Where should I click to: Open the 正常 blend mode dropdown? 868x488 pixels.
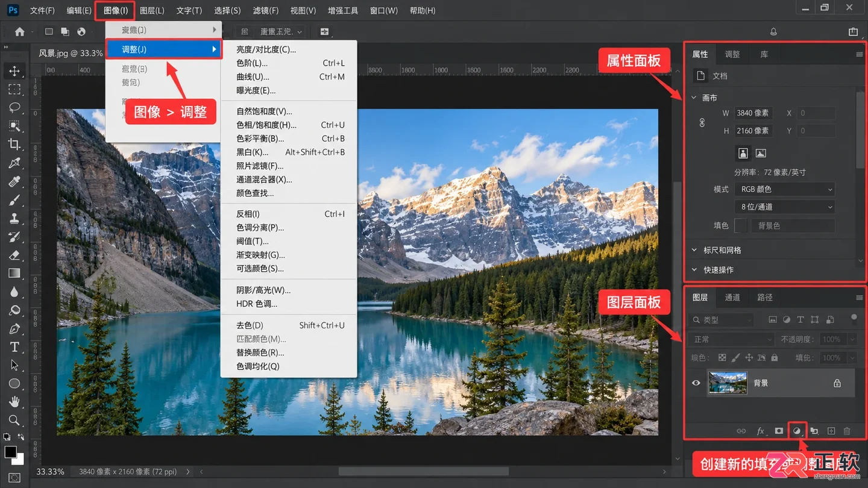(731, 339)
